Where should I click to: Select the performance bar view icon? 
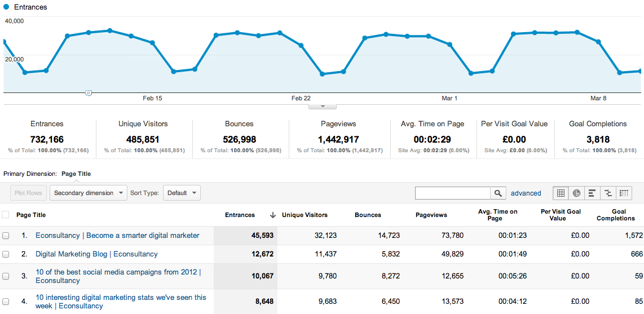[592, 193]
